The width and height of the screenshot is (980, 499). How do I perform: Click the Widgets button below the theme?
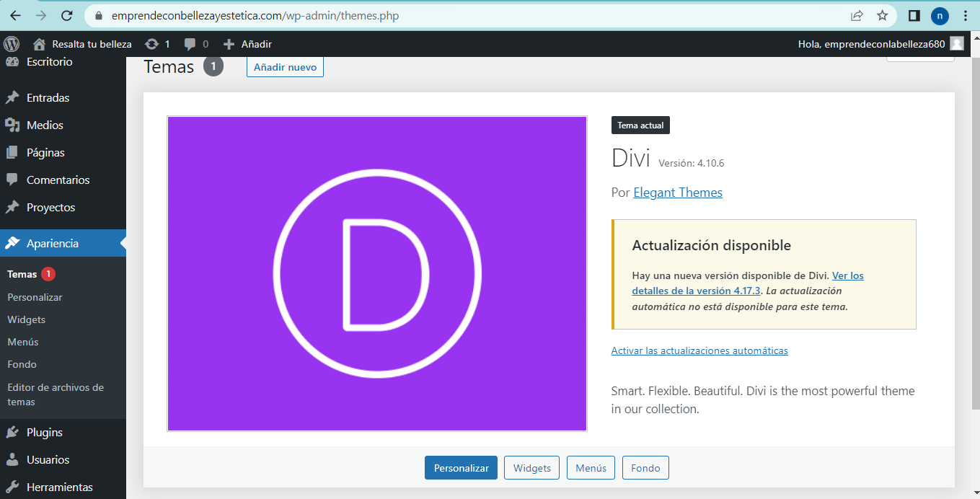tap(532, 467)
